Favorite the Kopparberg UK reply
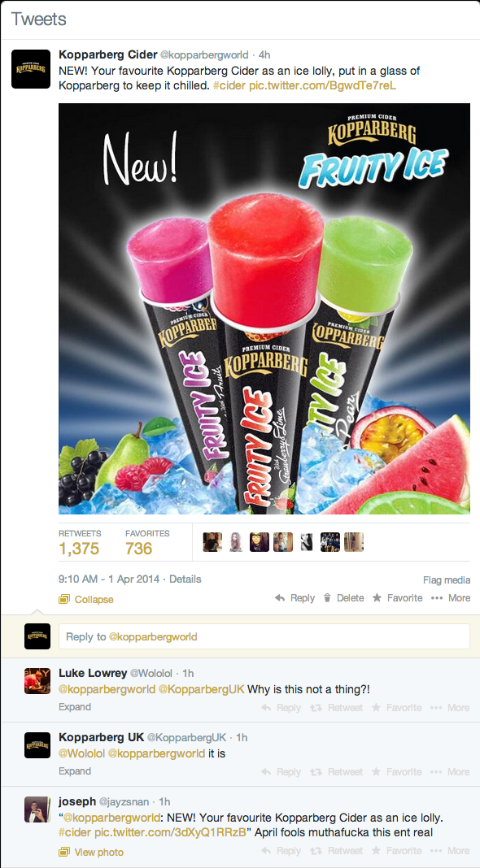The image size is (480, 868). point(397,771)
